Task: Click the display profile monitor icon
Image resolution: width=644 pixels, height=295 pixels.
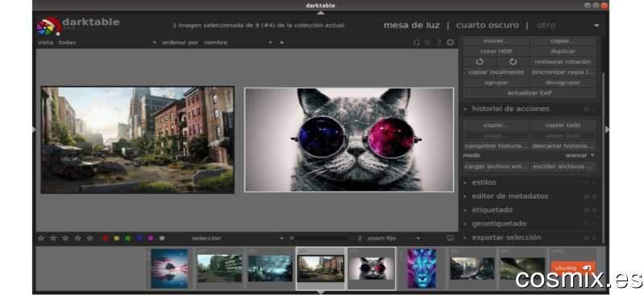Action: point(451,238)
